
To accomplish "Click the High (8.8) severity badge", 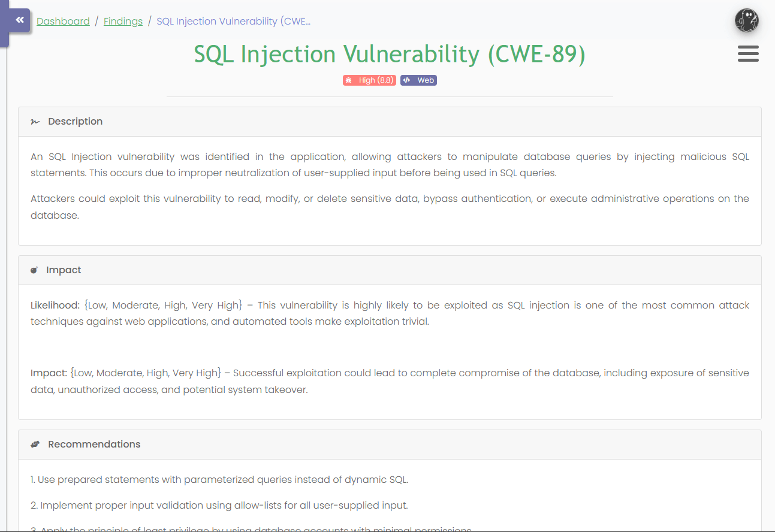I will (369, 80).
